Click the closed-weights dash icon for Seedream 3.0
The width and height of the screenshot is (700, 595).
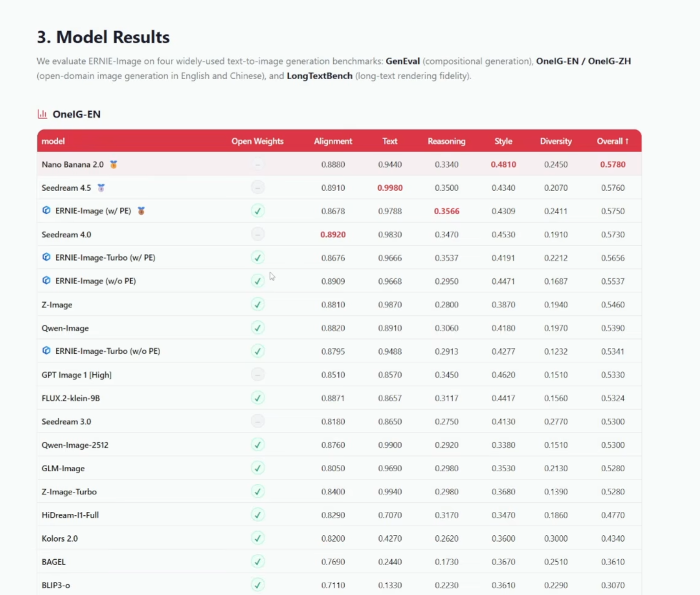point(258,421)
